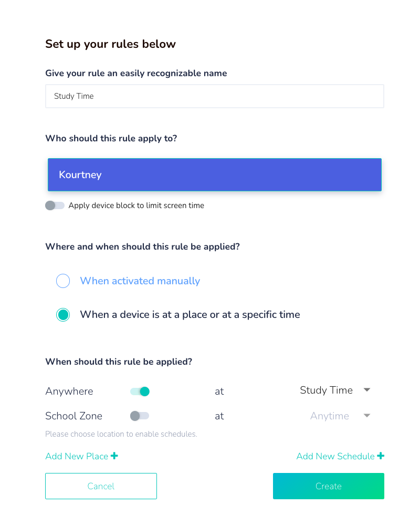The width and height of the screenshot is (420, 515).
Task: Select the Kourtney user bar
Action: [214, 174]
